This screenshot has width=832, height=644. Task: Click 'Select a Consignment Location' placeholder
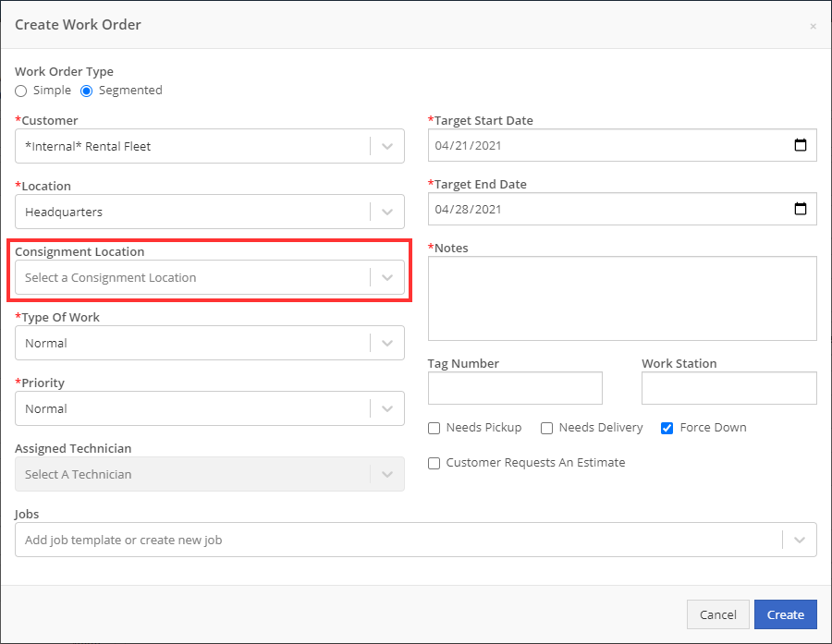click(110, 277)
